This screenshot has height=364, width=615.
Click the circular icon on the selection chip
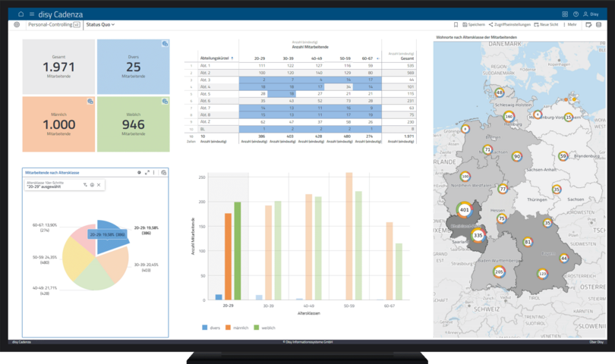pos(92,185)
